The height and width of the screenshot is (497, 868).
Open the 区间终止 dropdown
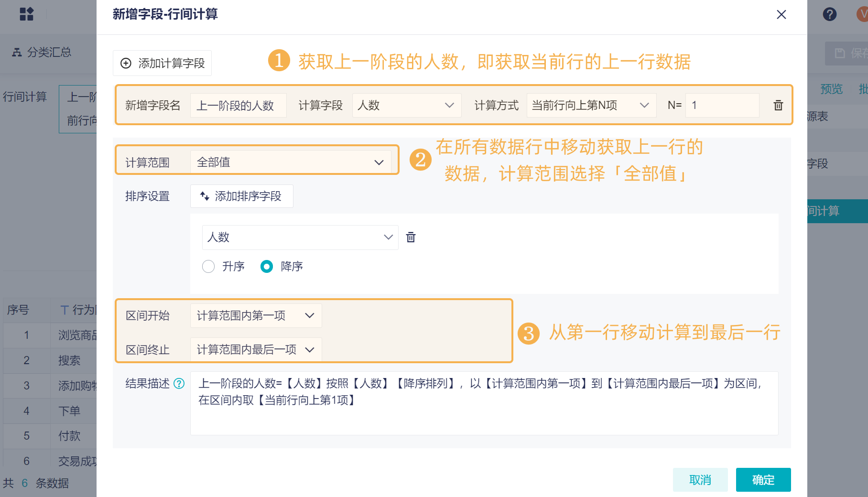coord(256,350)
